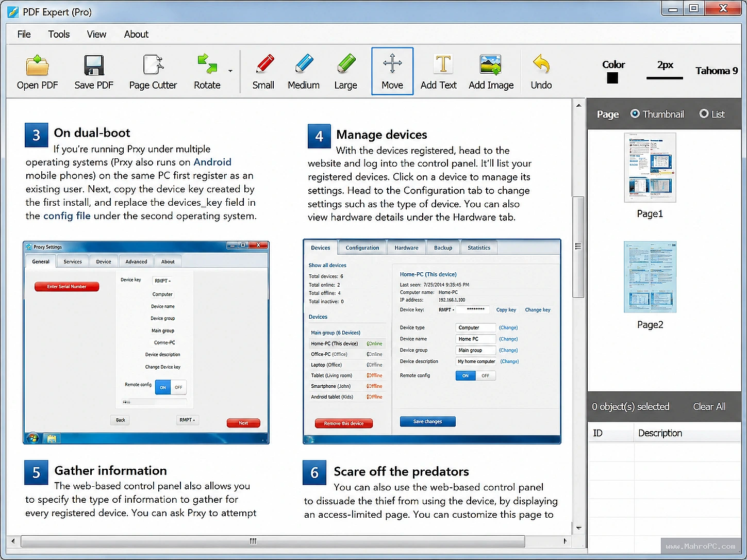Select the Add Image tool
The image size is (747, 560).
tap(491, 72)
